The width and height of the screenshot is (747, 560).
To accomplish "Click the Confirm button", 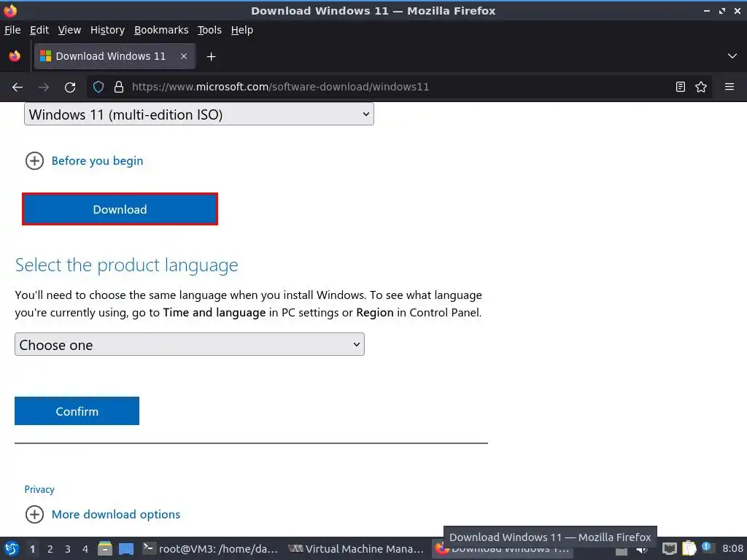I will click(77, 411).
